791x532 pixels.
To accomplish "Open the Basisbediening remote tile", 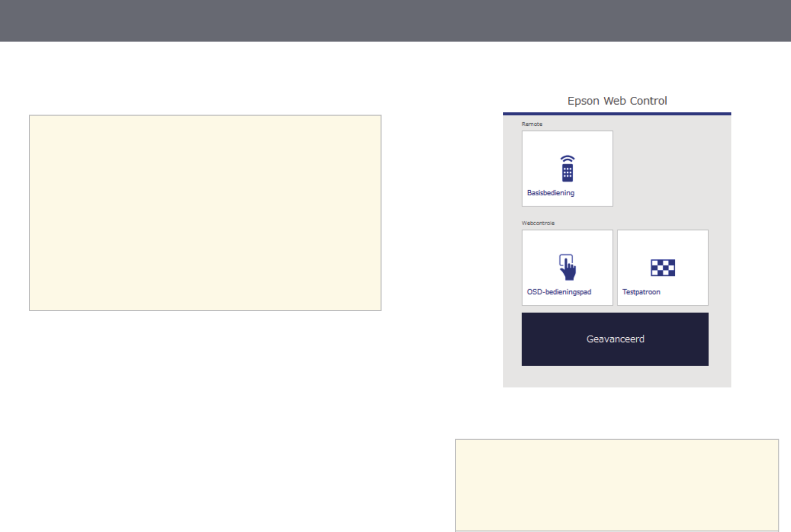I will pyautogui.click(x=567, y=168).
